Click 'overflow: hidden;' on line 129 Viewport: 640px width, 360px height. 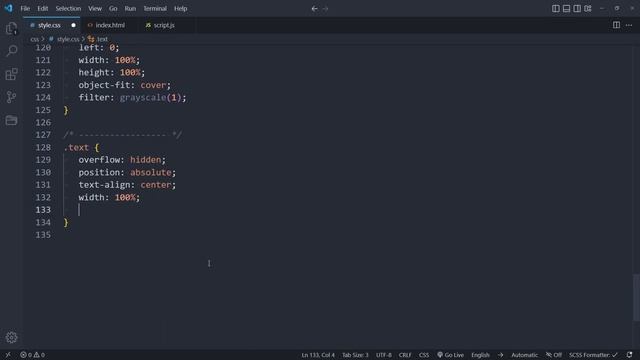pyautogui.click(x=122, y=160)
